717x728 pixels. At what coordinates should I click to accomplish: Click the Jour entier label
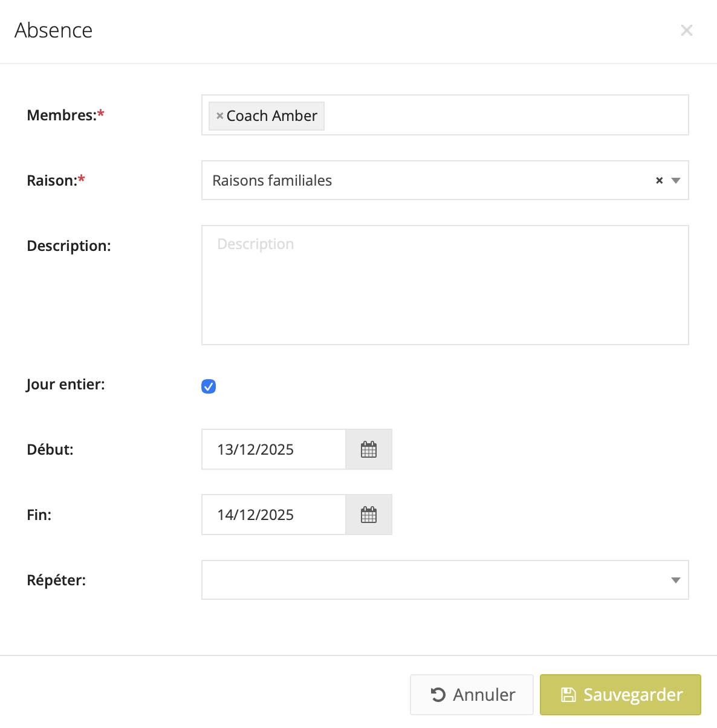tap(65, 385)
